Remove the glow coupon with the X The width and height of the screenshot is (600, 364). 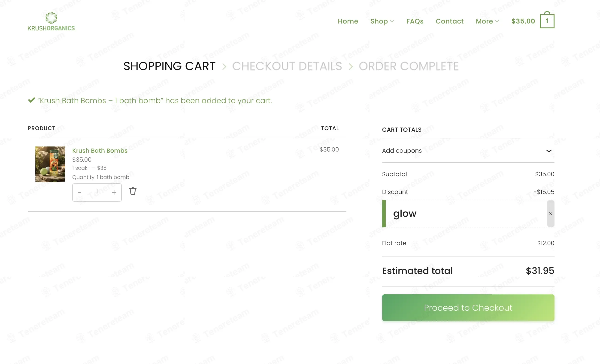pyautogui.click(x=551, y=214)
